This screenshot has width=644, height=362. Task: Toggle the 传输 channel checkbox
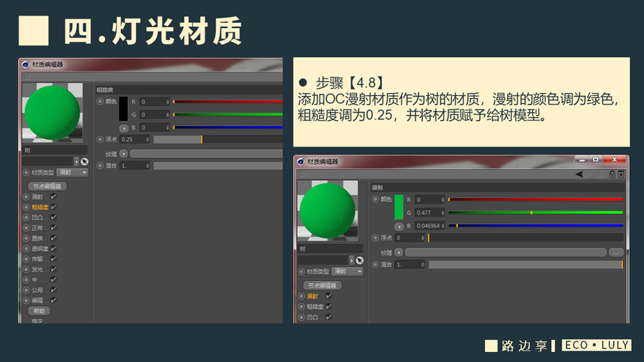pos(54,258)
